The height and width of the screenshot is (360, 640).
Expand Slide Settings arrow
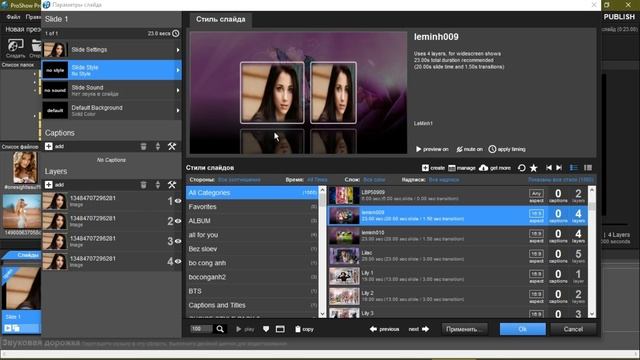tap(178, 50)
